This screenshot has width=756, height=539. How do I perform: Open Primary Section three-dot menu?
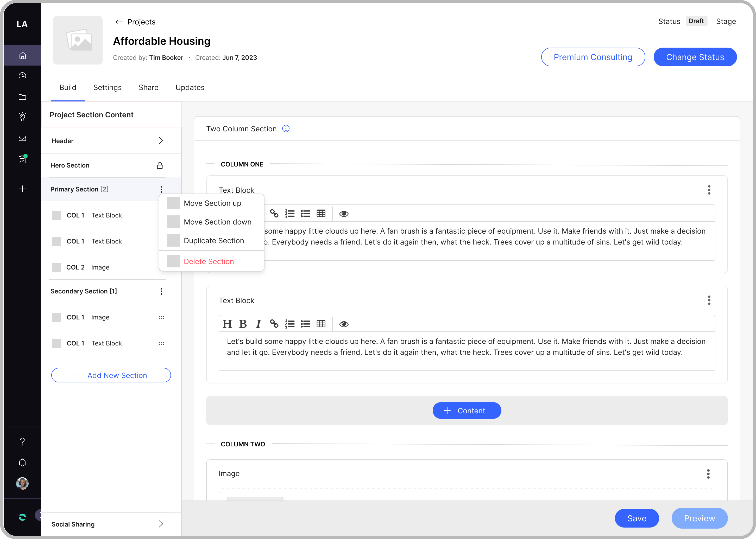161,189
